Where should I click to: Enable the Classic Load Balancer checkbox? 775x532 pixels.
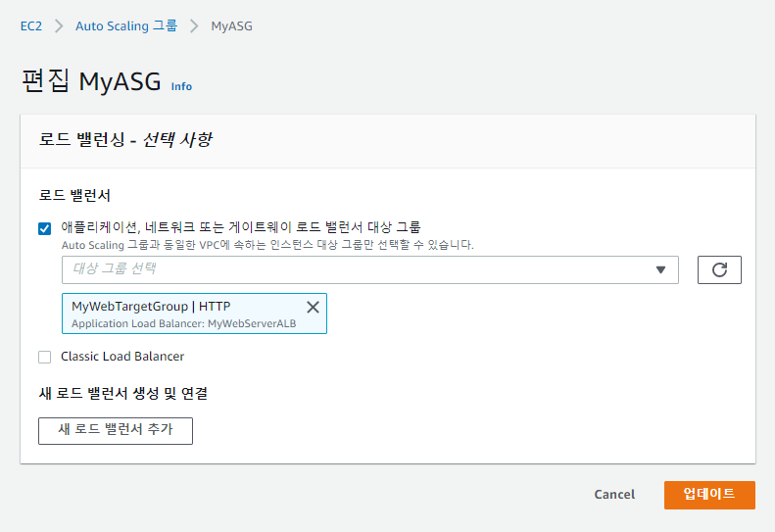(x=44, y=357)
